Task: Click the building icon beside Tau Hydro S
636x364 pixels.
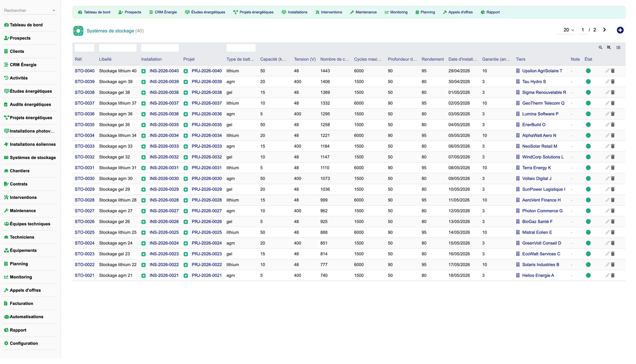Action: [518, 81]
